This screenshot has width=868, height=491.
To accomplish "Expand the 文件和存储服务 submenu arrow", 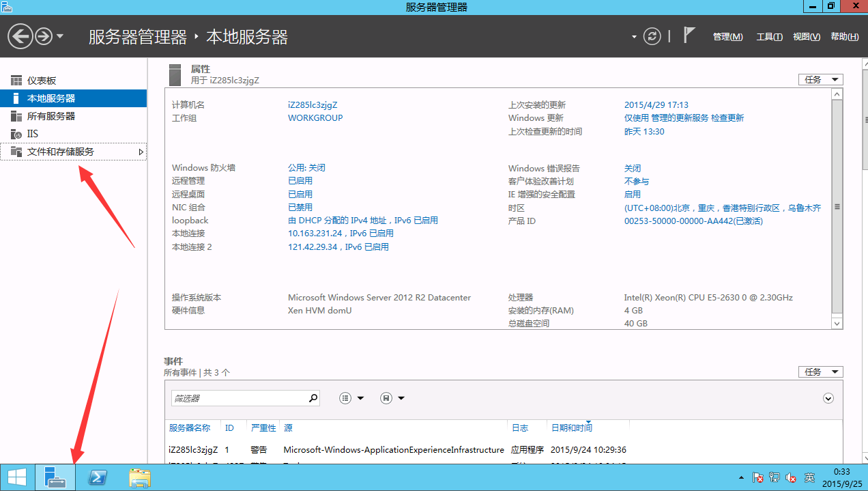I will pos(141,152).
